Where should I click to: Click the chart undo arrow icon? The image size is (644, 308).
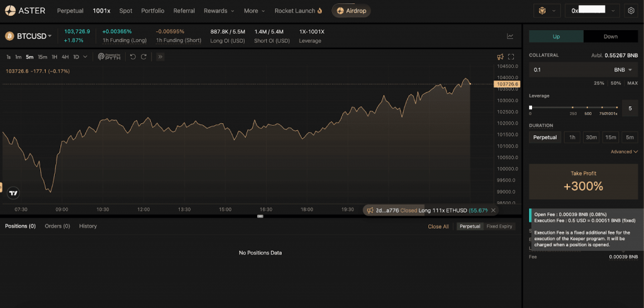[133, 57]
